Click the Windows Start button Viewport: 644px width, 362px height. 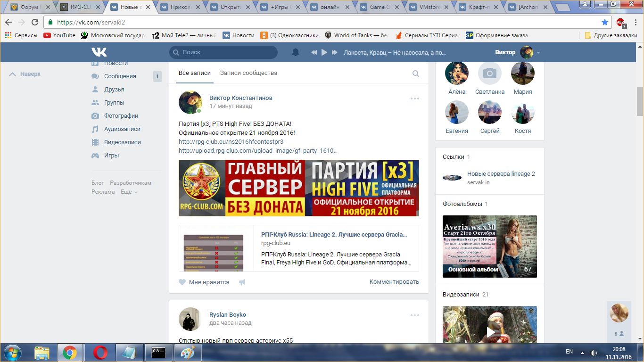12,353
